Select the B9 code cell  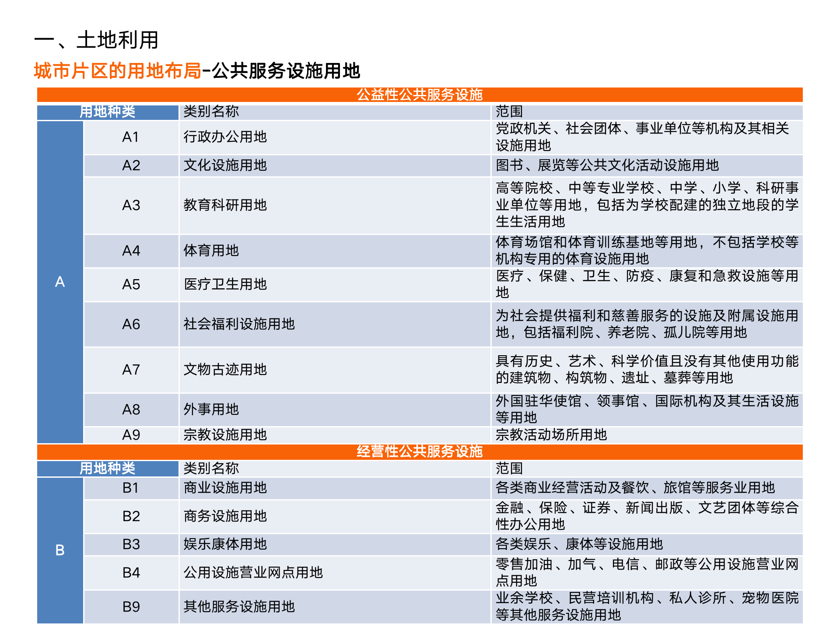coord(131,607)
